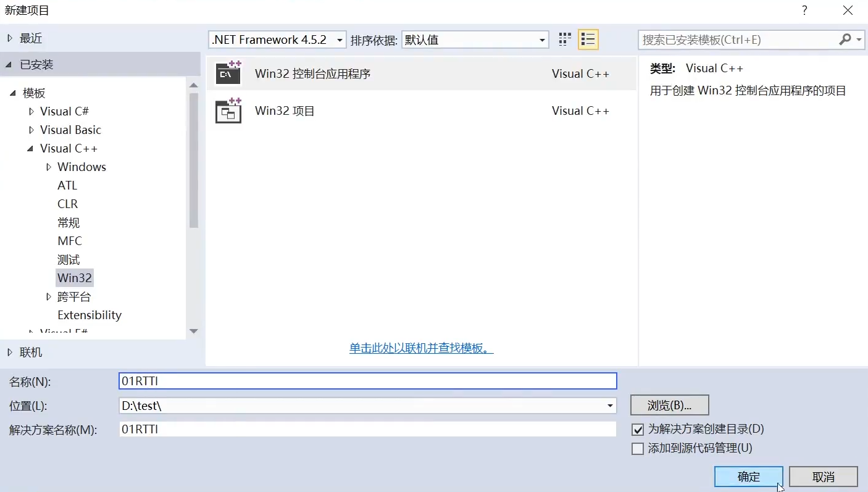Select the MFC template category
The height and width of the screenshot is (492, 868).
(x=69, y=241)
